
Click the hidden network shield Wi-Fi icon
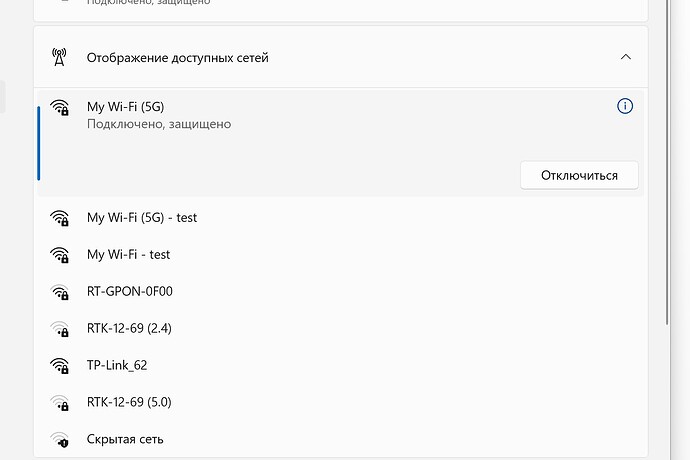point(59,439)
